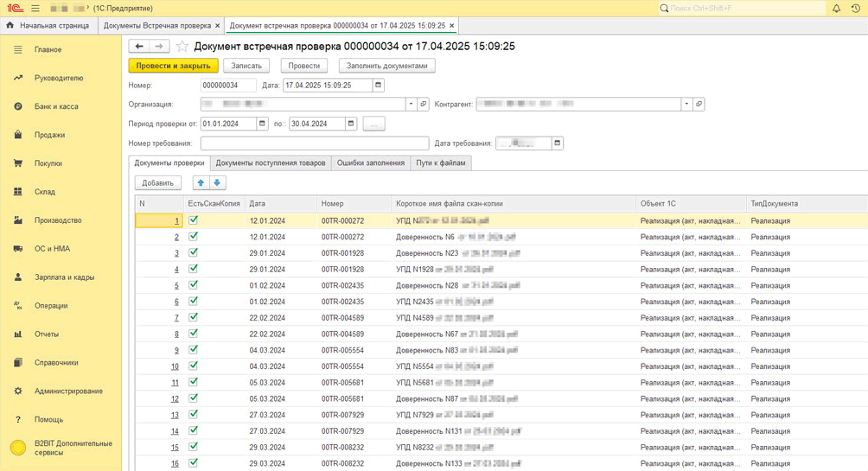868x471 pixels.
Task: Open calendar picker beside Дата field
Action: (x=378, y=86)
